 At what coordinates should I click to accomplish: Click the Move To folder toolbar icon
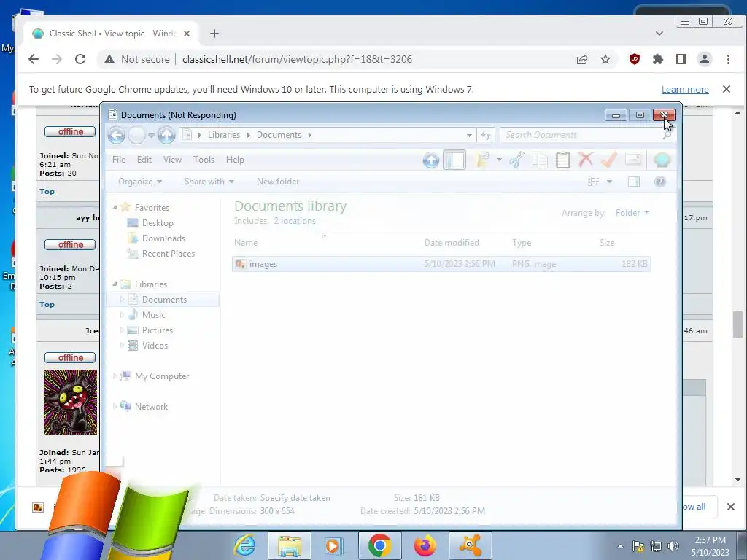(x=483, y=160)
